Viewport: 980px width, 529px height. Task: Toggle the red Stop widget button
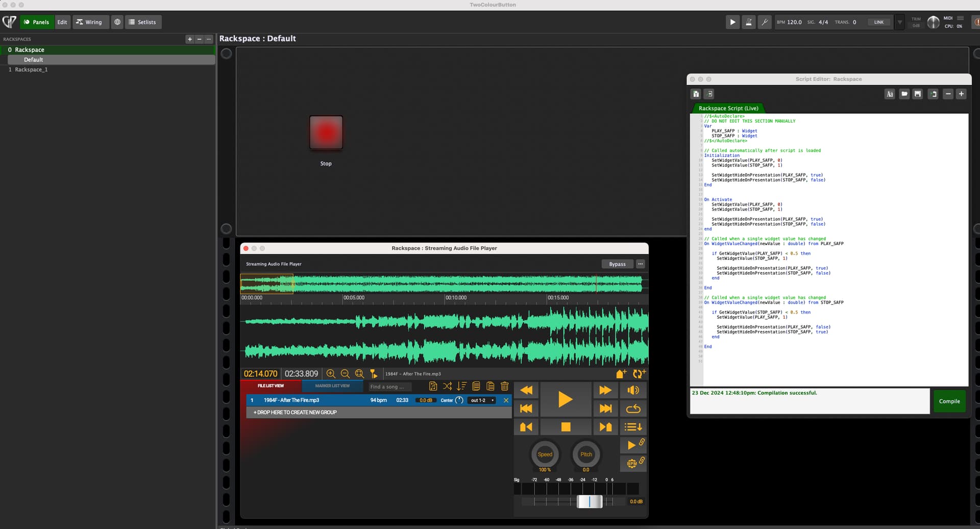pyautogui.click(x=326, y=132)
